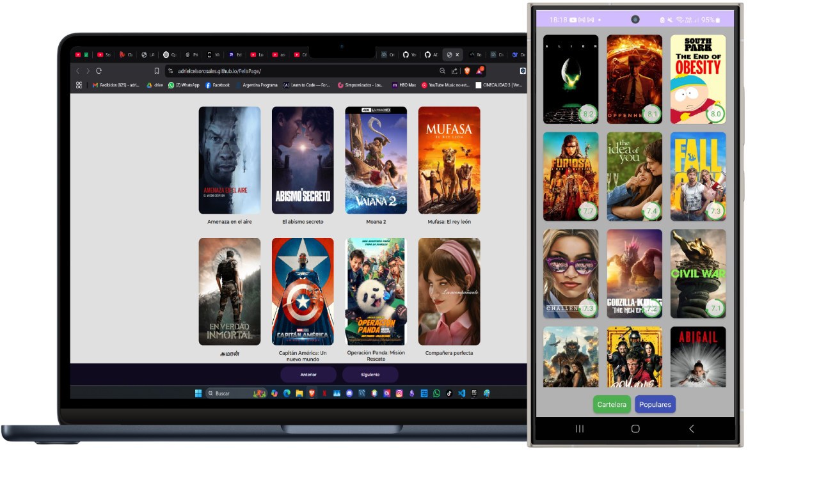819x504 pixels.
Task: Click the Siguiente pagination button
Action: coord(370,375)
